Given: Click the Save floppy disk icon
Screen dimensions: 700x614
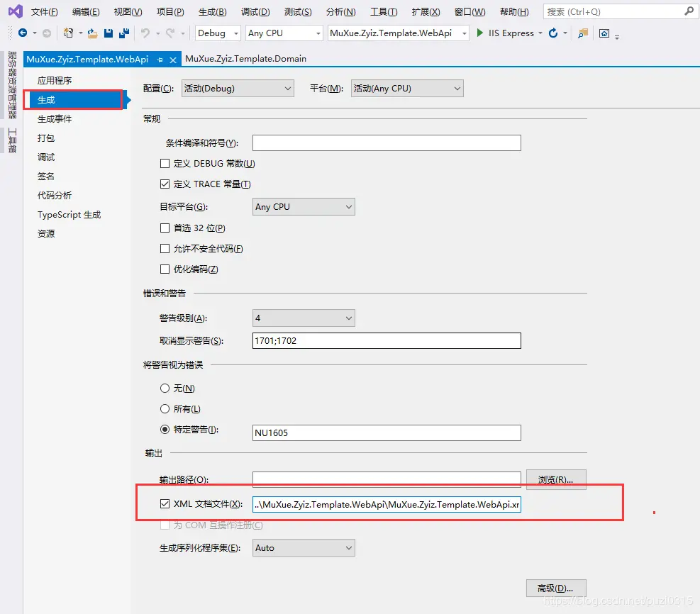Looking at the screenshot, I should coord(108,33).
